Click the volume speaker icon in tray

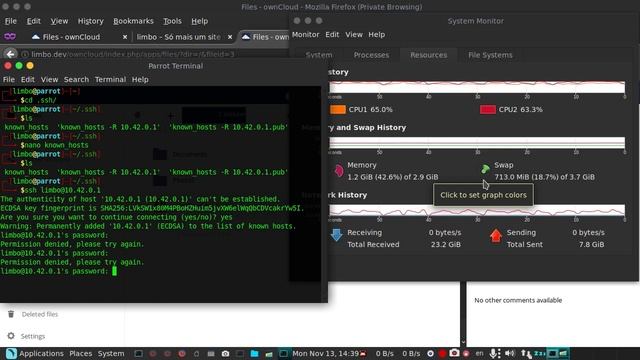[509, 353]
